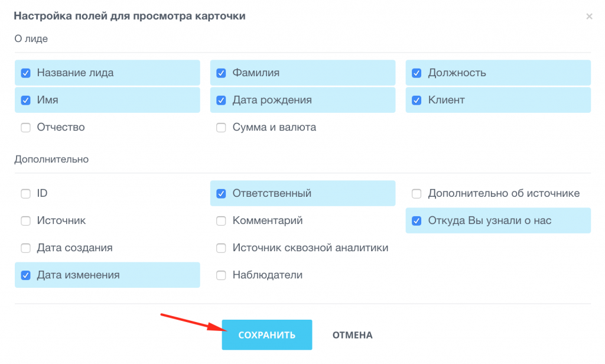Click the ОТМЕНА link
605x364 pixels.
pos(352,334)
